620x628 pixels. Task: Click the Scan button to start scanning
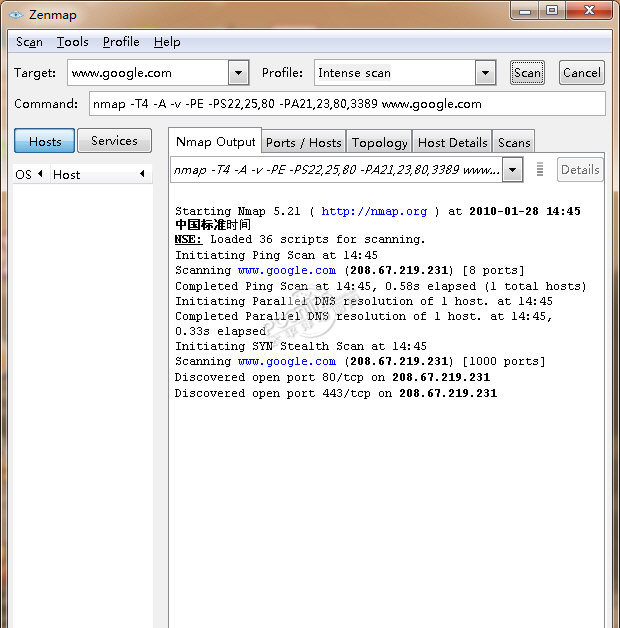tap(527, 73)
